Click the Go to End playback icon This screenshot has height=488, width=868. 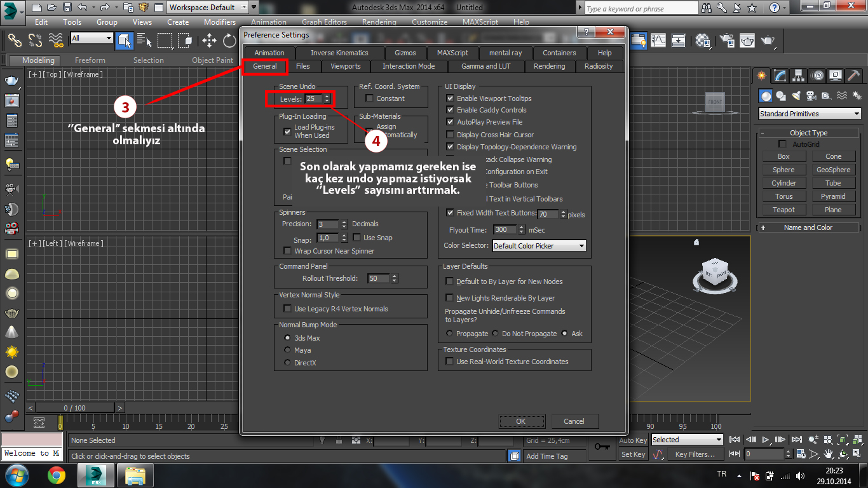[796, 440]
